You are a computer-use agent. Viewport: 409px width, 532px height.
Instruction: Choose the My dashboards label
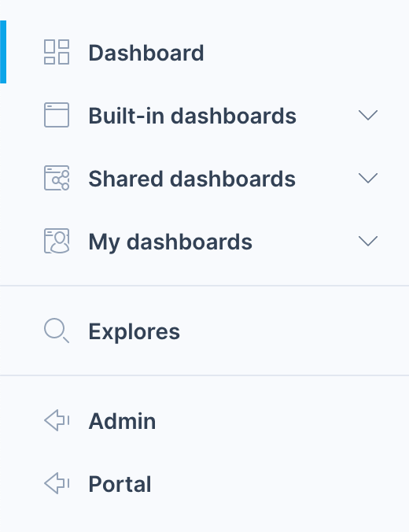click(x=170, y=243)
